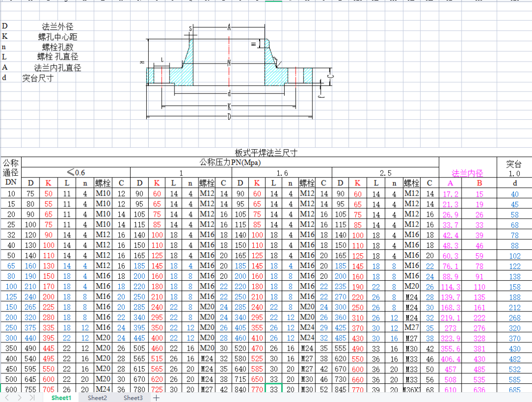The width and height of the screenshot is (532, 402).
Task: Select DN value 65 cell
Action: coord(11,266)
